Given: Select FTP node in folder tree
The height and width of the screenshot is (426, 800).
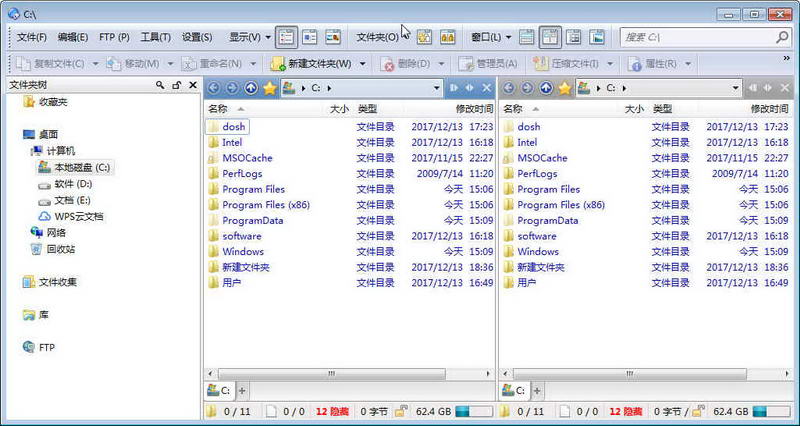Looking at the screenshot, I should pyautogui.click(x=39, y=347).
